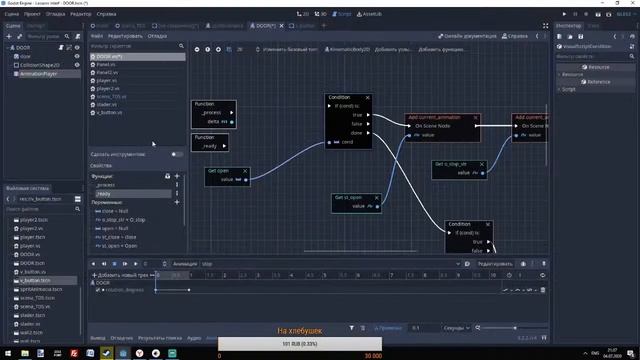
Task: Add a new node in Scene dock
Action: [9, 36]
